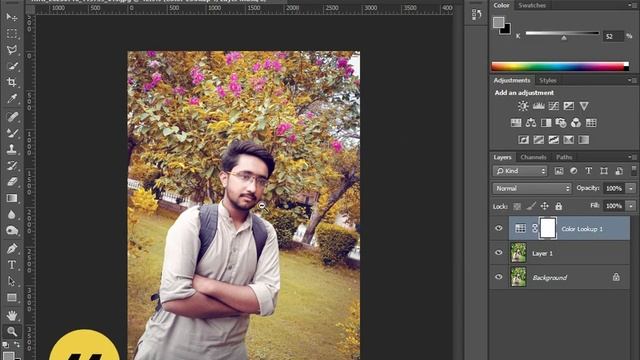Click the K value input field

pos(613,36)
